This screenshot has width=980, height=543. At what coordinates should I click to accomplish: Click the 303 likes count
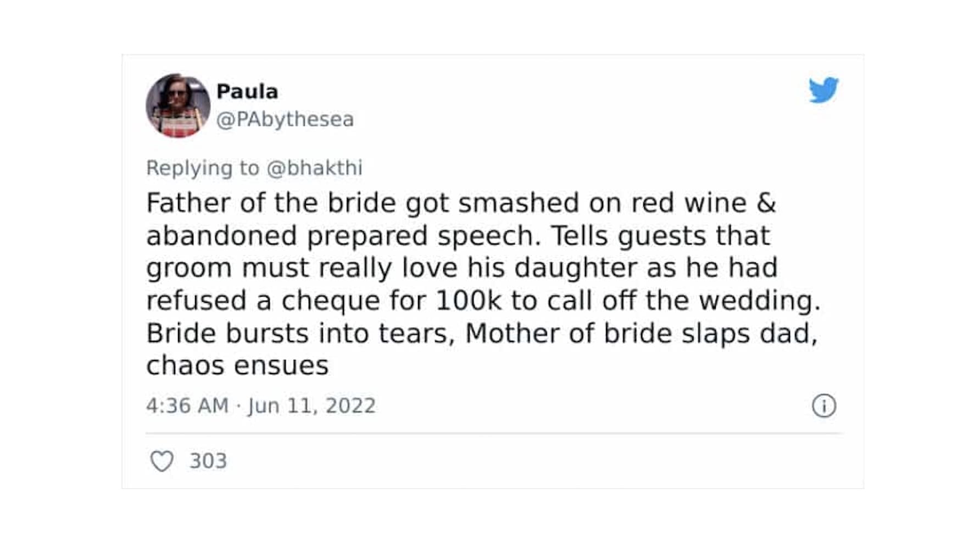pos(208,461)
